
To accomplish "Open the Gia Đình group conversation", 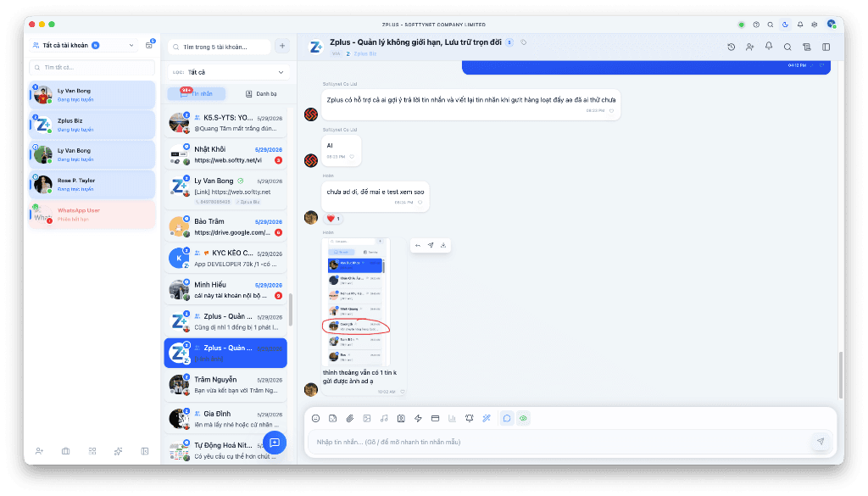I will [x=225, y=419].
